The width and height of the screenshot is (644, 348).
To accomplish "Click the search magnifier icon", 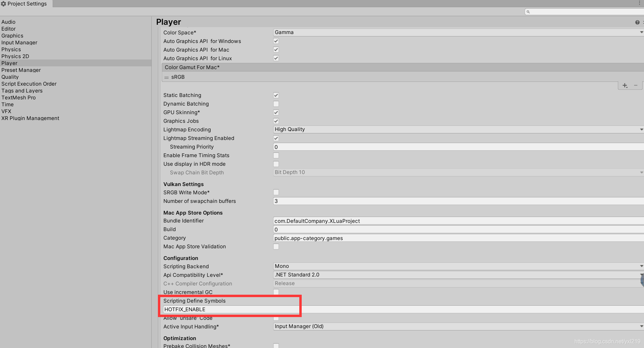I will pyautogui.click(x=528, y=12).
